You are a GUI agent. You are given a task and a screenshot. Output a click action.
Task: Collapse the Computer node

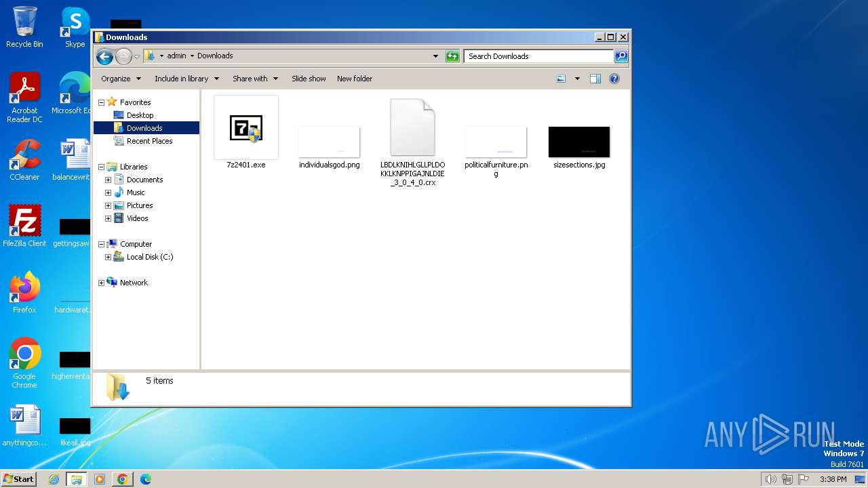[x=102, y=244]
